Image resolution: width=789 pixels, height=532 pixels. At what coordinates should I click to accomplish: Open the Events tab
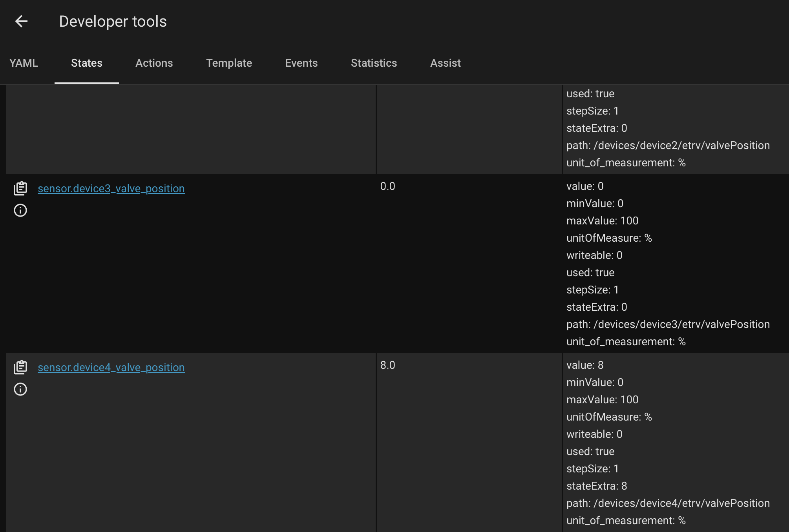tap(301, 63)
